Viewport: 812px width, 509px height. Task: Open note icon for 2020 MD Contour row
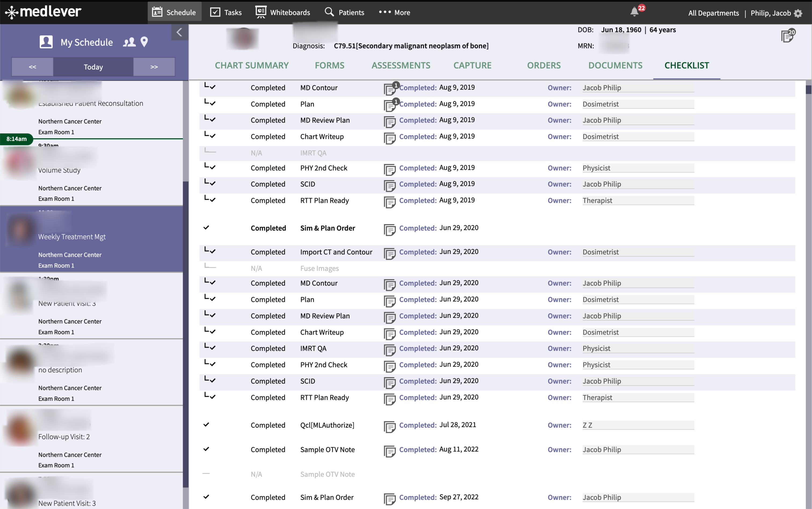pyautogui.click(x=390, y=285)
